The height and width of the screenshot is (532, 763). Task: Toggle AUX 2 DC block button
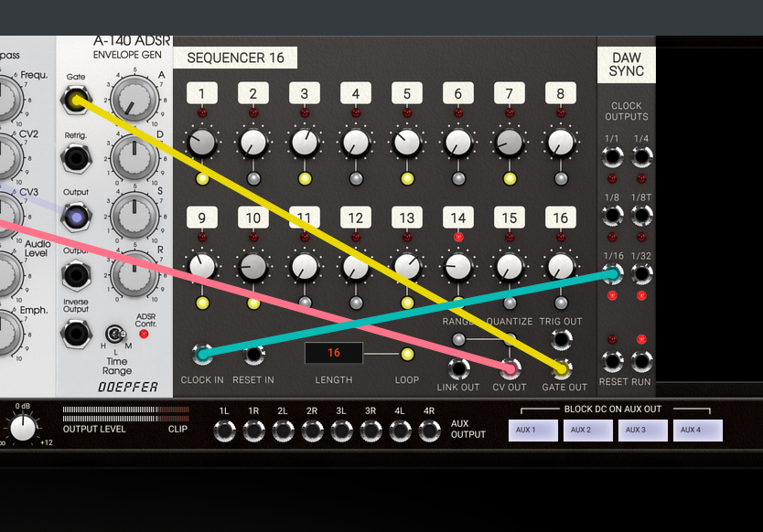point(588,431)
